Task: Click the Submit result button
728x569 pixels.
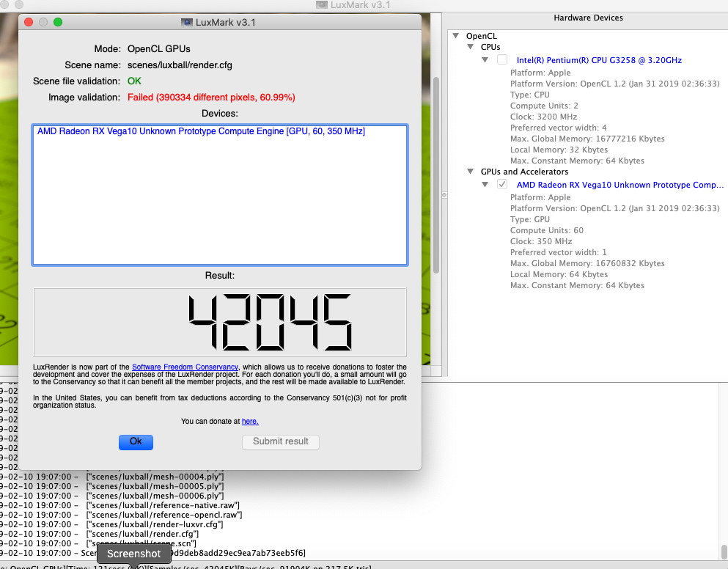Action: [x=281, y=441]
